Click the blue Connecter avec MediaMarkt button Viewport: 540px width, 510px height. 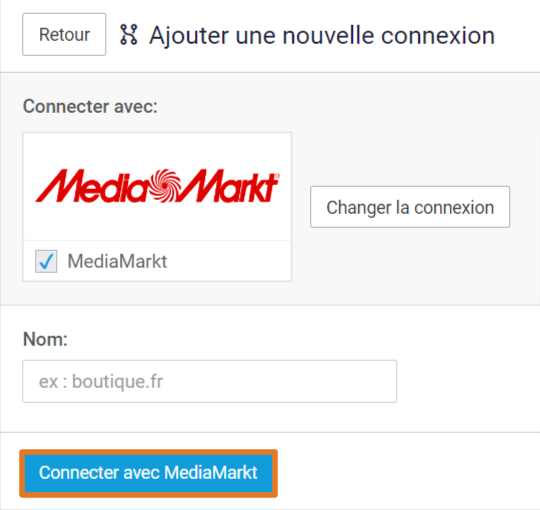[148, 473]
